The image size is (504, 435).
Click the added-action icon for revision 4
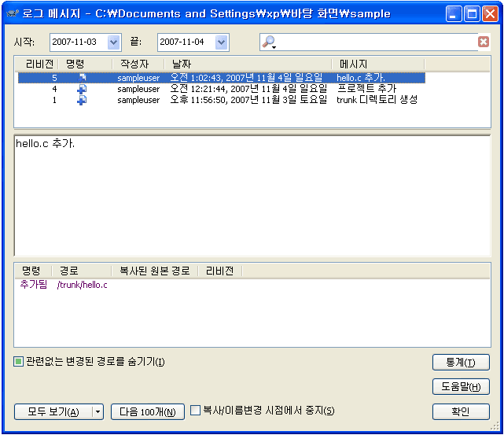pos(82,89)
